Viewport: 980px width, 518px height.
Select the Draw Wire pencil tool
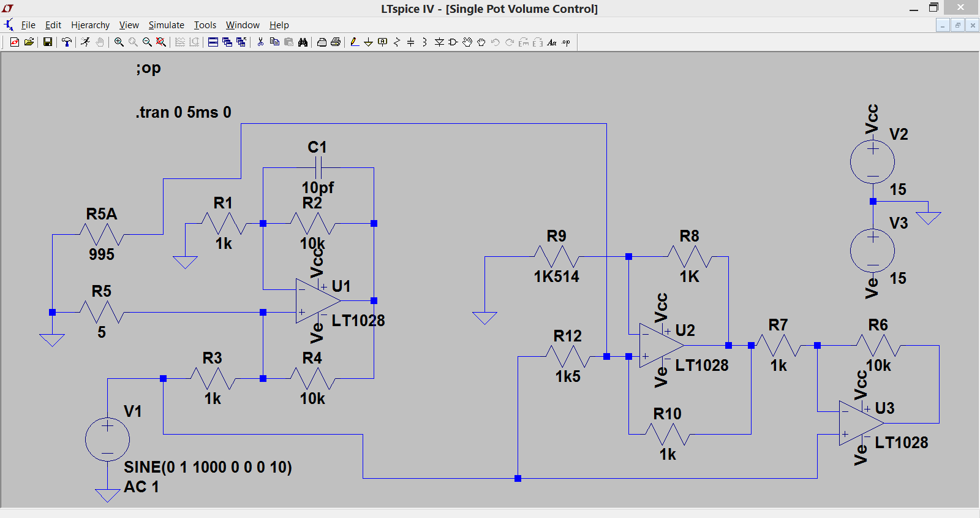click(x=355, y=42)
